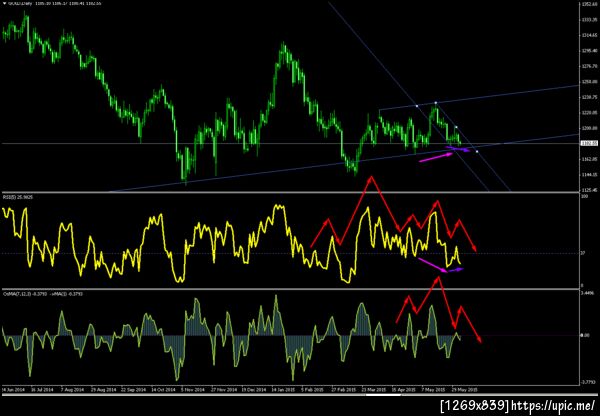Click the 7 Aug 2014 date on the time axis

tap(73, 389)
